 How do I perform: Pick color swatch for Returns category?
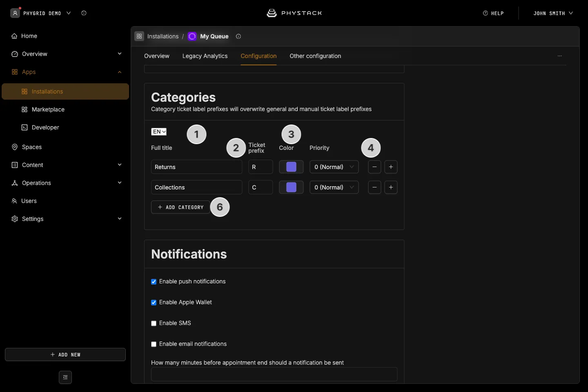point(291,167)
